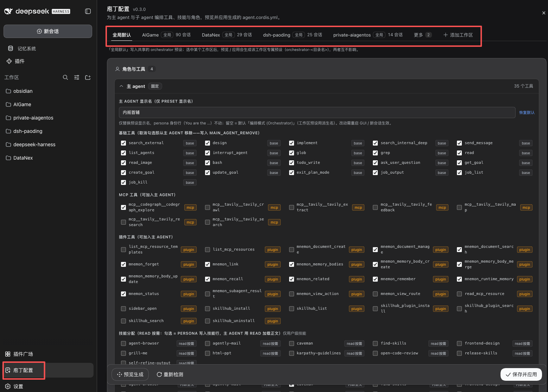Disable the send_message base tool

459,143
